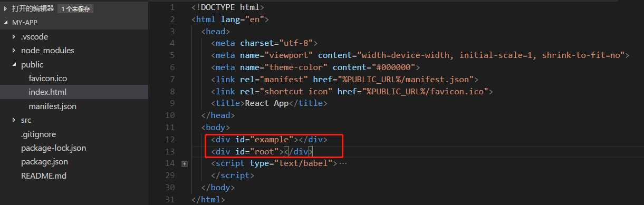Click the opening <body> tag

click(x=216, y=128)
